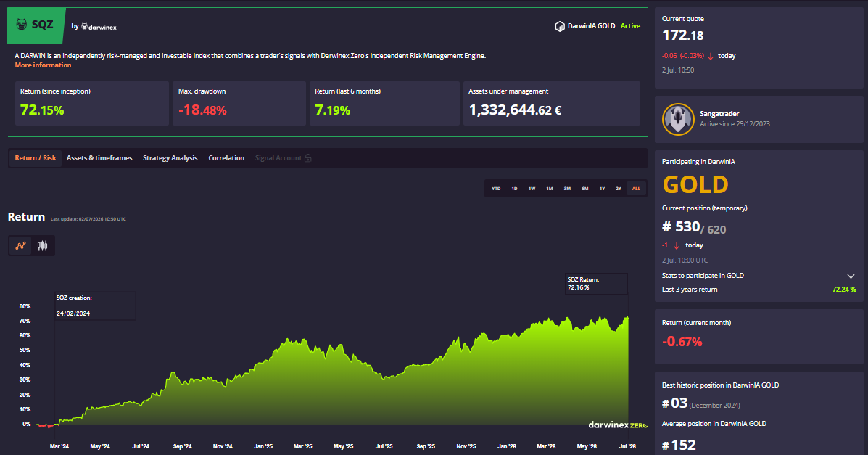Click the red down arrow beside today quote
The height and width of the screenshot is (455, 868).
(x=711, y=56)
